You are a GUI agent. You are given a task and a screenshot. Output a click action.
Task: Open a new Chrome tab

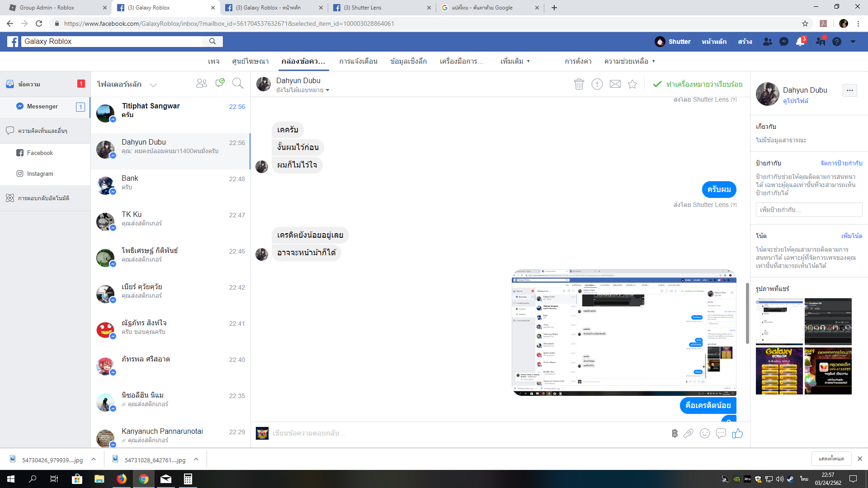pos(554,8)
